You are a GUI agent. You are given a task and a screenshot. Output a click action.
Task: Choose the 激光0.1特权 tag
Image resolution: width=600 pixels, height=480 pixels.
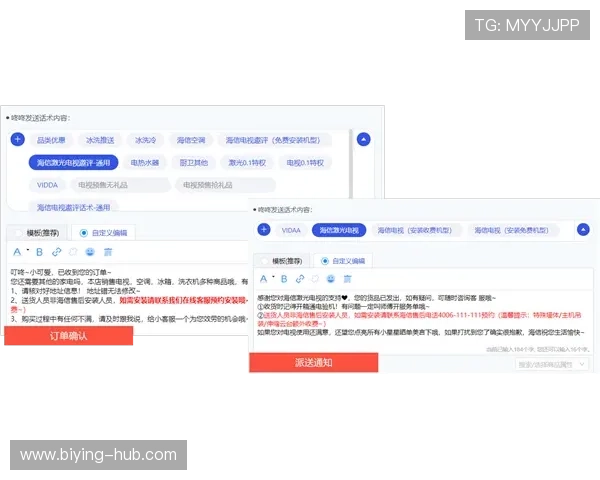pyautogui.click(x=247, y=163)
